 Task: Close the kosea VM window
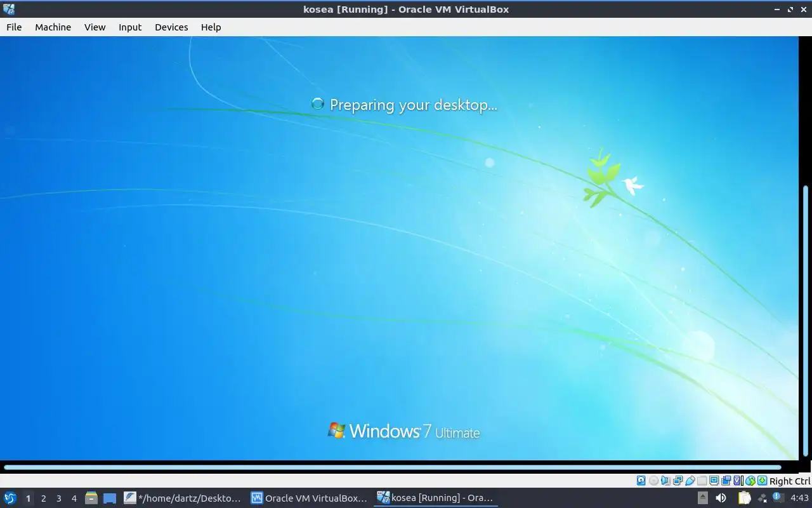point(803,9)
